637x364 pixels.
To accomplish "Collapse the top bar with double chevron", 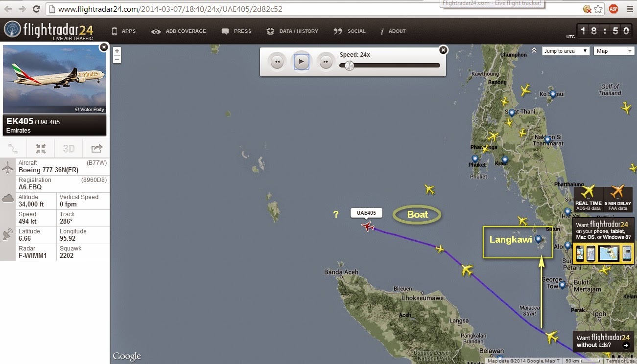I will pos(534,50).
